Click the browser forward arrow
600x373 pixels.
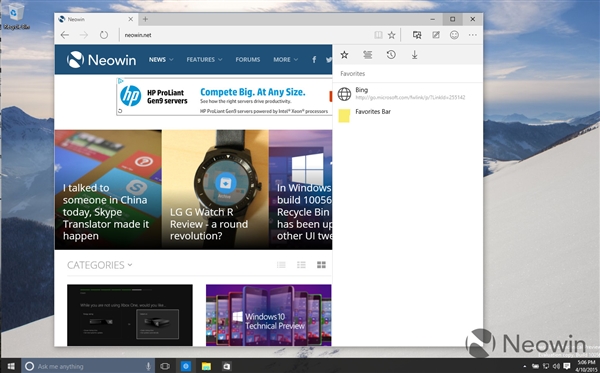click(x=84, y=35)
